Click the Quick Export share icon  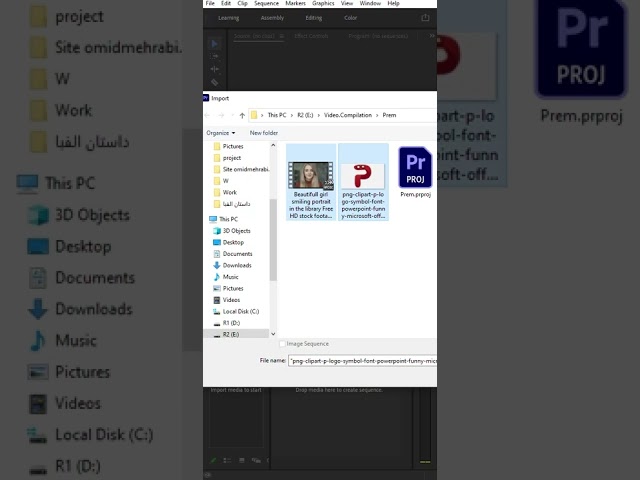pos(425,18)
